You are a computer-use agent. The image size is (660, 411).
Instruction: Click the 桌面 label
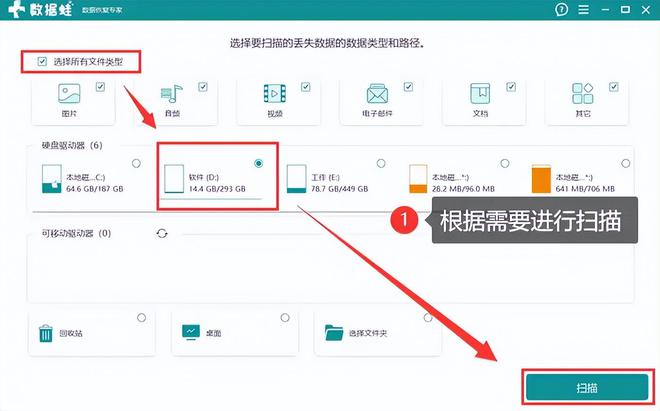coord(213,334)
